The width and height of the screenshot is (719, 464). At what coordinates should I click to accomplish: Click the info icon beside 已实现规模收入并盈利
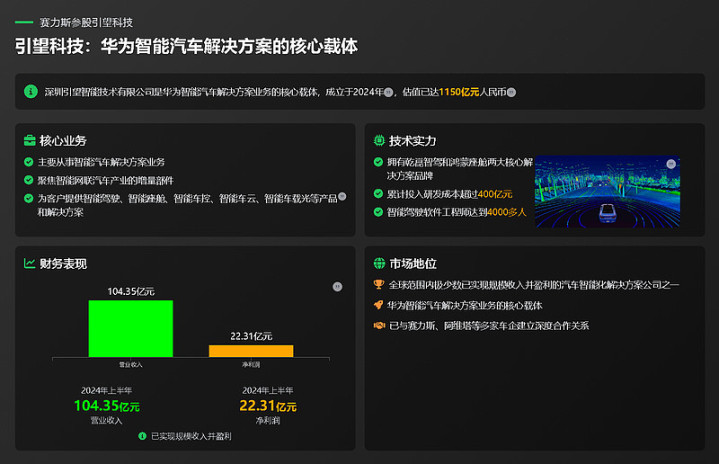click(142, 436)
